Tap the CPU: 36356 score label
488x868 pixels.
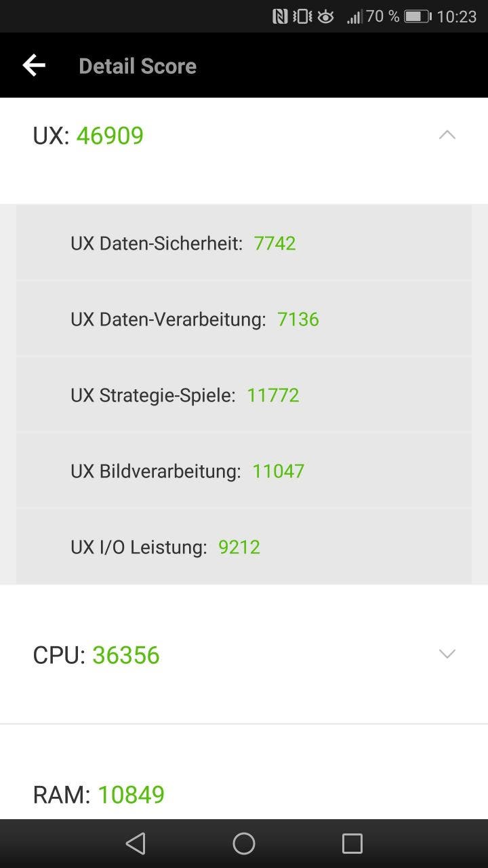[x=96, y=655]
